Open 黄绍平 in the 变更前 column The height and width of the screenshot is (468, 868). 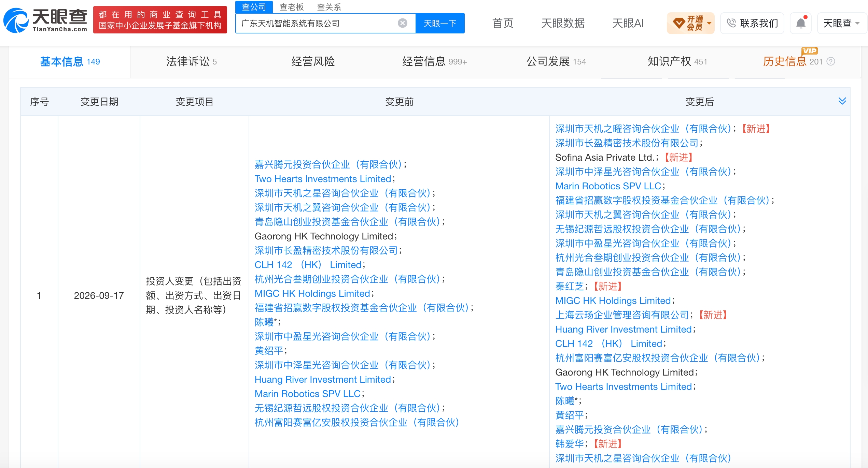(x=269, y=351)
